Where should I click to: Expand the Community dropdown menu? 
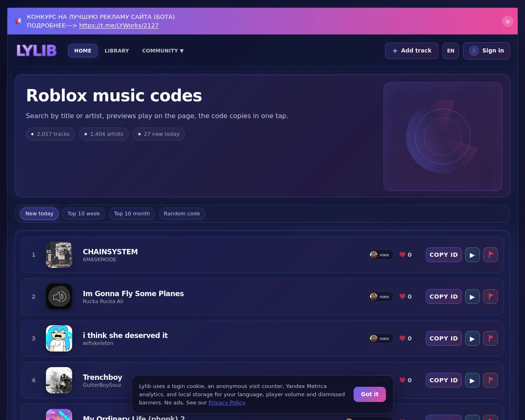[x=163, y=51]
